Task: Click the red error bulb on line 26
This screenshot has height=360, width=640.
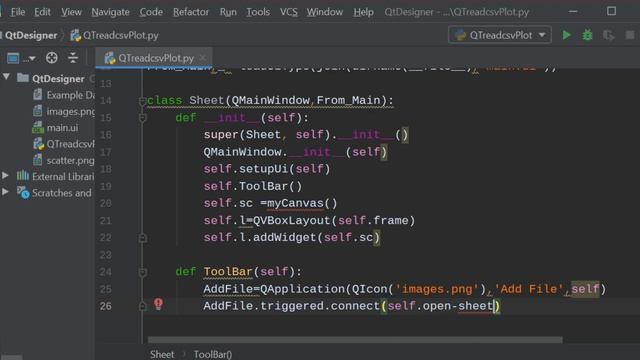Action: coord(158,304)
